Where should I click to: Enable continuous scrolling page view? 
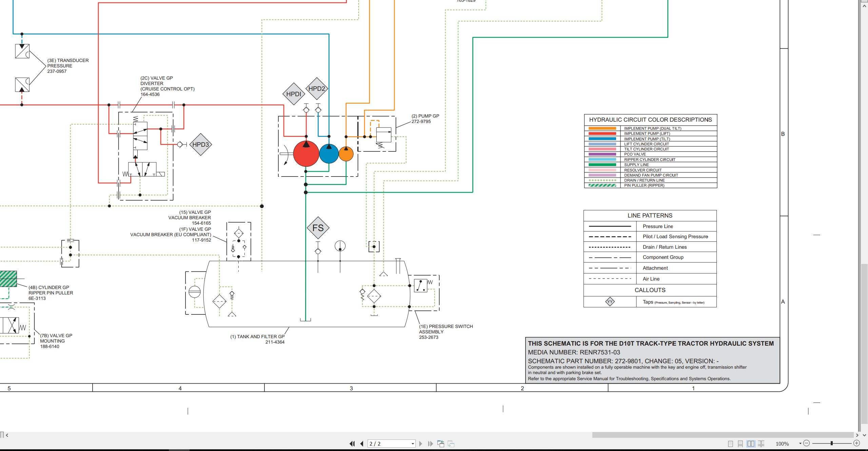[741, 444]
